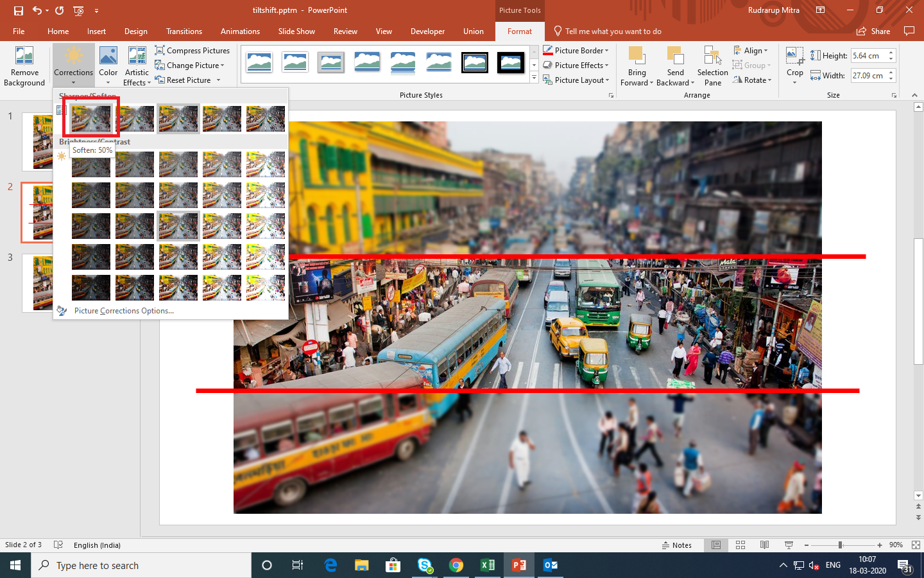Toggle the Notes pane

tap(677, 545)
